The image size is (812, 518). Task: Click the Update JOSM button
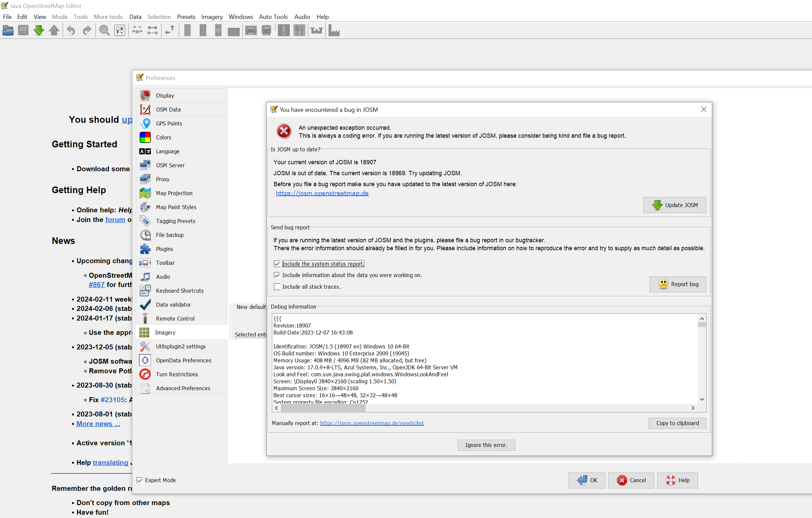tap(674, 205)
